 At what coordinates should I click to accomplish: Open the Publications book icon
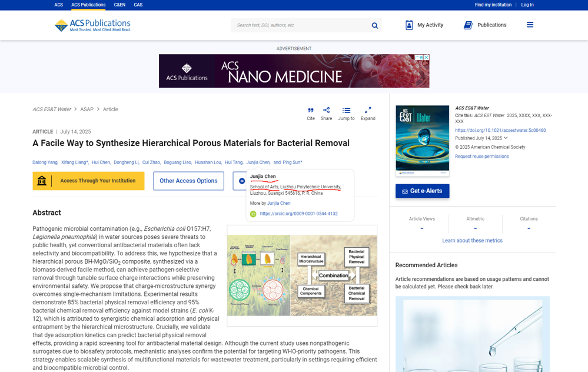tap(468, 25)
